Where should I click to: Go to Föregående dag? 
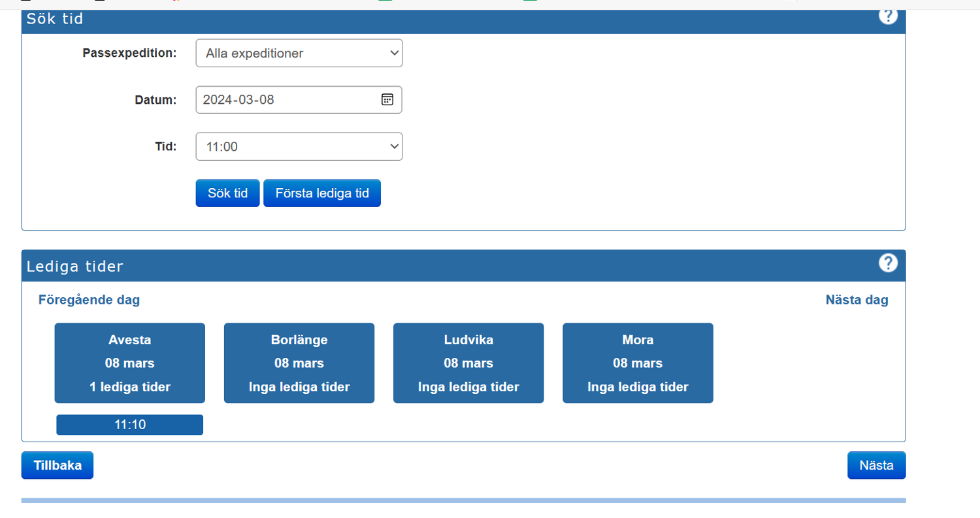click(89, 300)
